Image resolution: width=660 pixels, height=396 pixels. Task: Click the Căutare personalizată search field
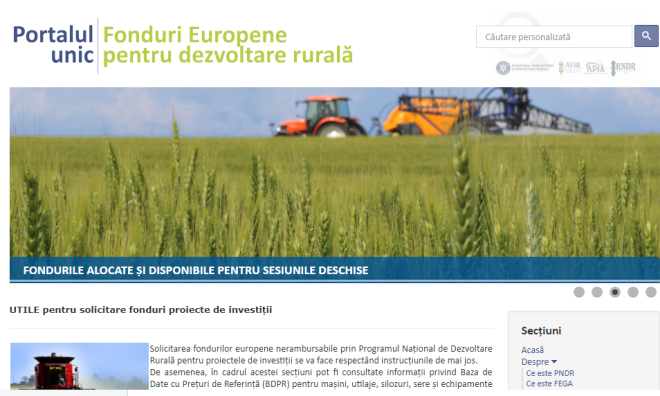tap(554, 37)
